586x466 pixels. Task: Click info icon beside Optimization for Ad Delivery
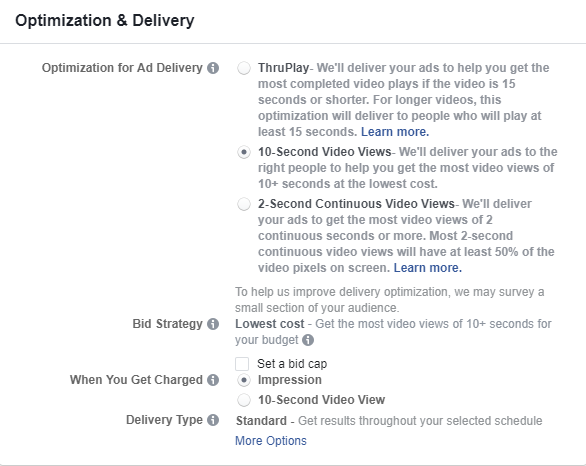213,68
